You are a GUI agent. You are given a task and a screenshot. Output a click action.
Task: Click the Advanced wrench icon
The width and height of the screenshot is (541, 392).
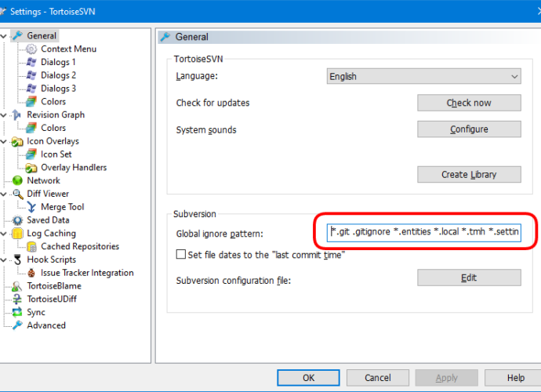(x=17, y=325)
